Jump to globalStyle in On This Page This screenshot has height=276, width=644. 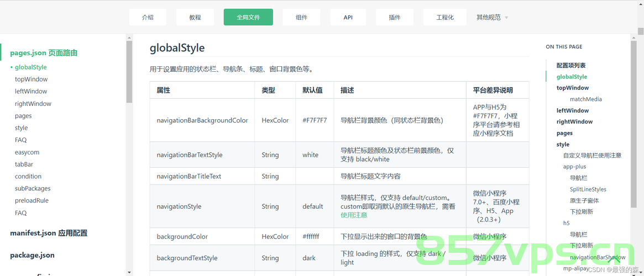572,77
